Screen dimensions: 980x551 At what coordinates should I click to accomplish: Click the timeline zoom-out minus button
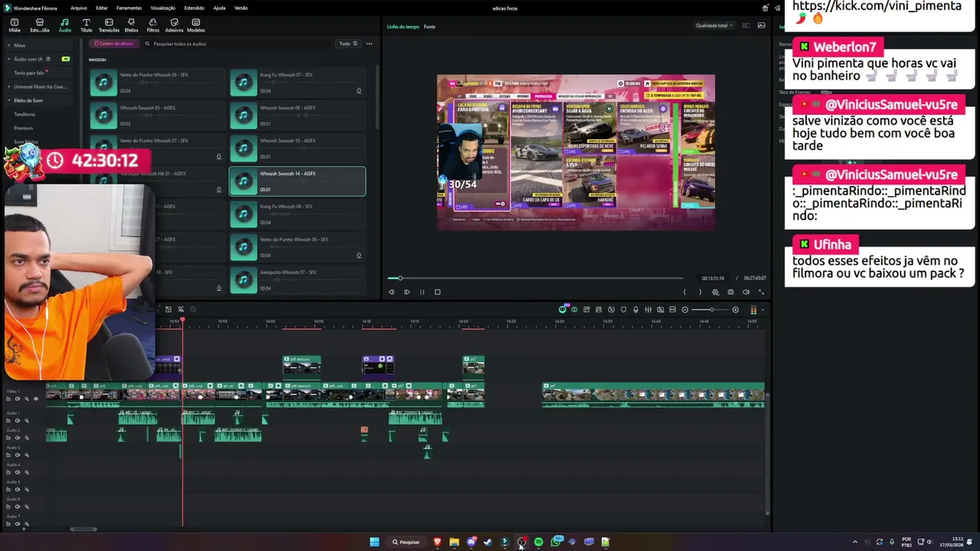[x=684, y=310]
